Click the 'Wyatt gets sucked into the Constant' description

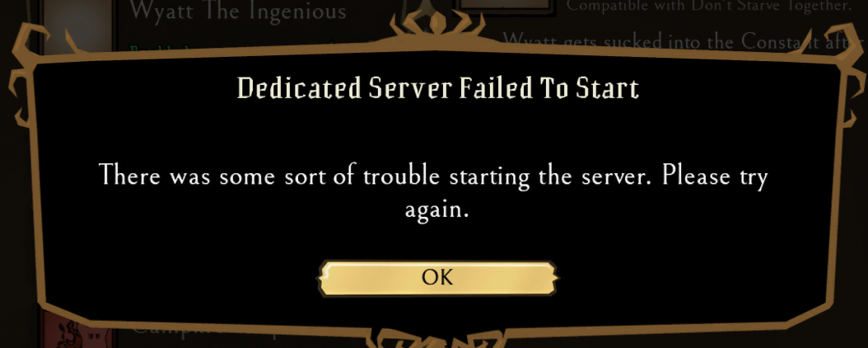[684, 41]
